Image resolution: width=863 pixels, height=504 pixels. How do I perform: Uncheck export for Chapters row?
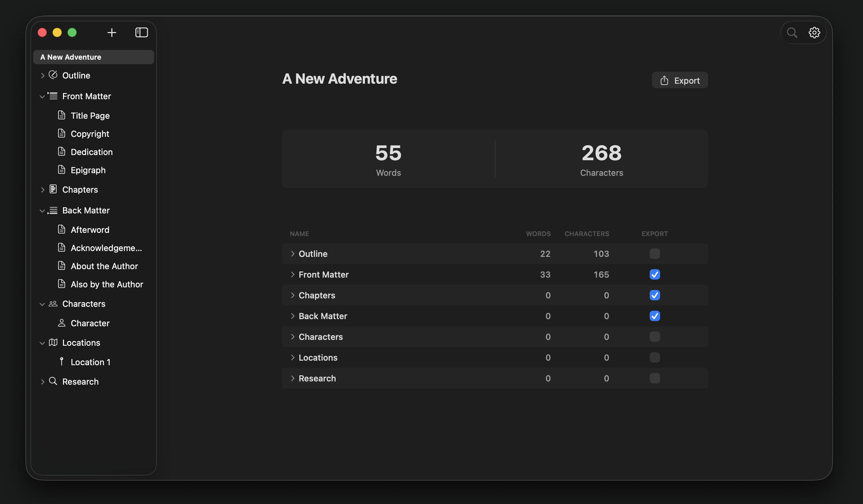[655, 295]
